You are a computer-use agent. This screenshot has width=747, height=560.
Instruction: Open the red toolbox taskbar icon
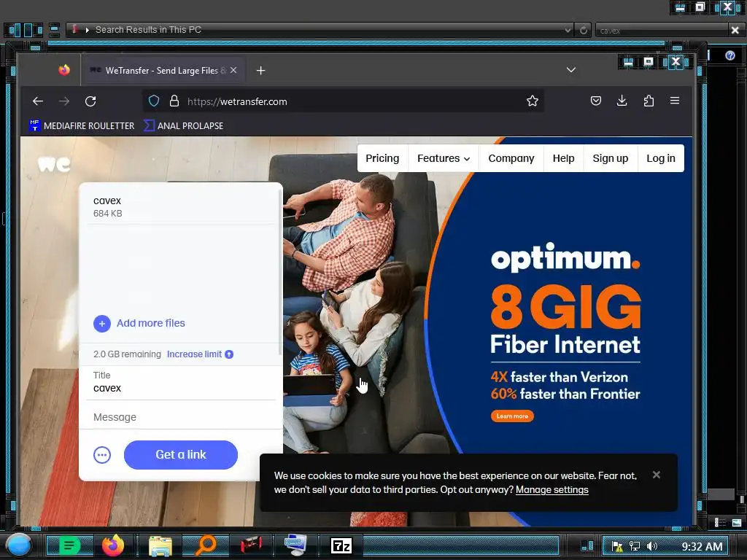[x=251, y=545]
